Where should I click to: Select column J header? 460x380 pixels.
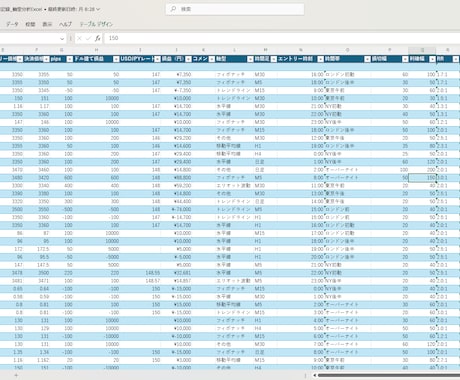[176, 50]
